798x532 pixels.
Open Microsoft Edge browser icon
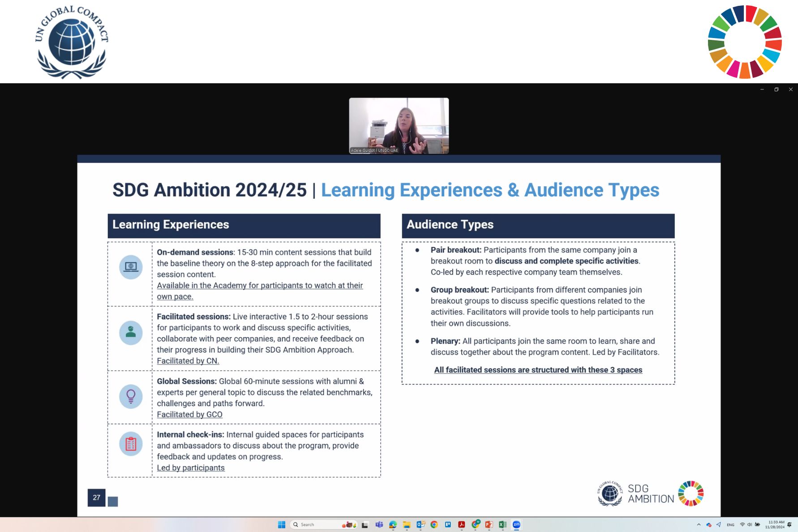pos(393,524)
